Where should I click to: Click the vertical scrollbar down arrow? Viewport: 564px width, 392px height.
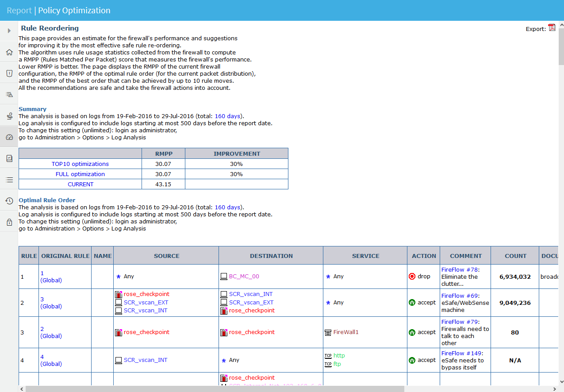pyautogui.click(x=561, y=381)
